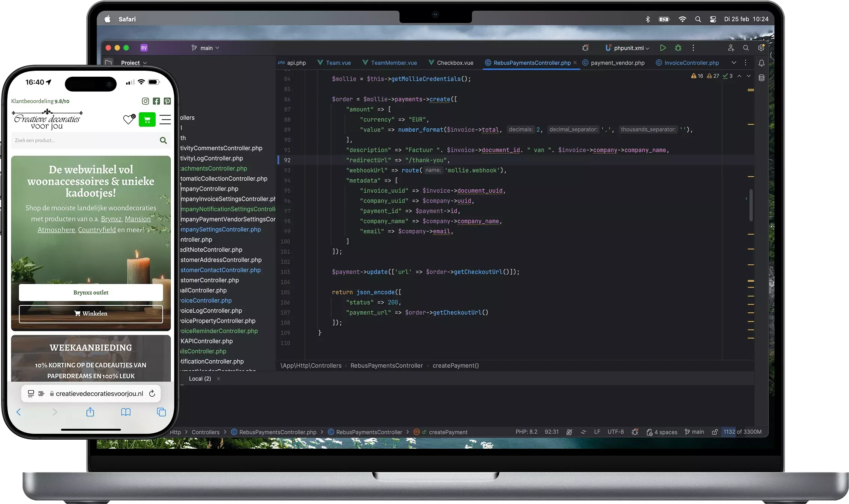Open the page settings icon in the address bar
The image size is (849, 504).
tap(31, 394)
